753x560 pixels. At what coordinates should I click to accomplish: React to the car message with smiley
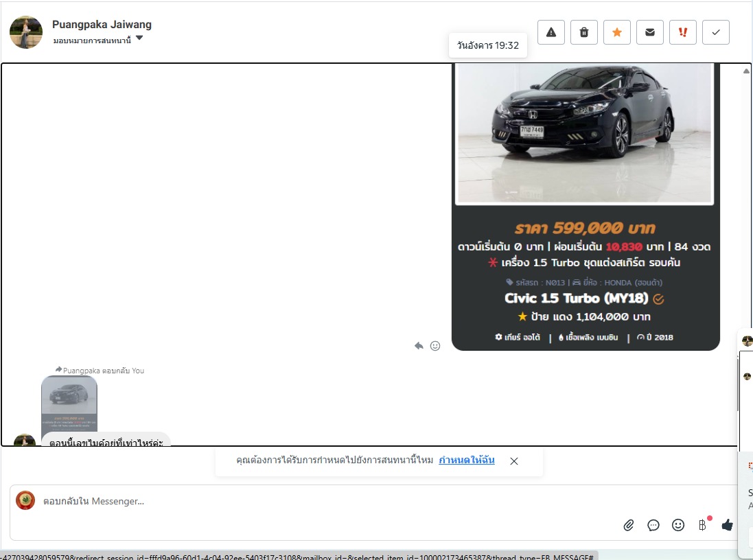(435, 346)
